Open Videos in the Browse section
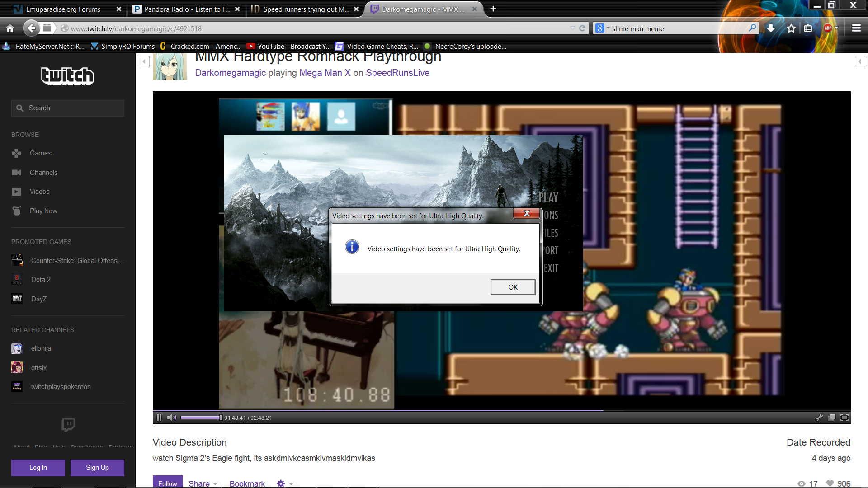Viewport: 868px width, 488px height. (x=40, y=192)
